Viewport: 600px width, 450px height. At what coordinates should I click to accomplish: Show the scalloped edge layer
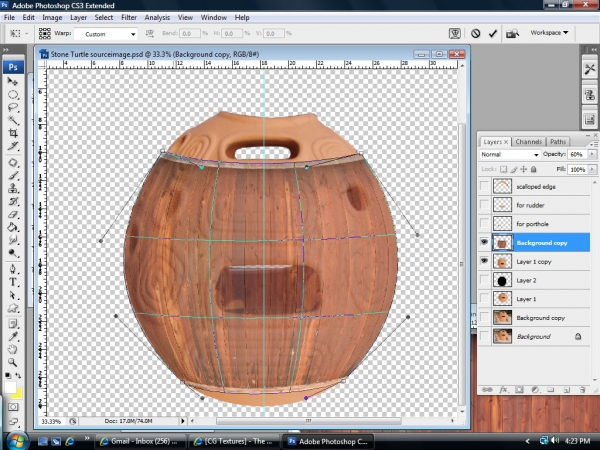pos(484,186)
